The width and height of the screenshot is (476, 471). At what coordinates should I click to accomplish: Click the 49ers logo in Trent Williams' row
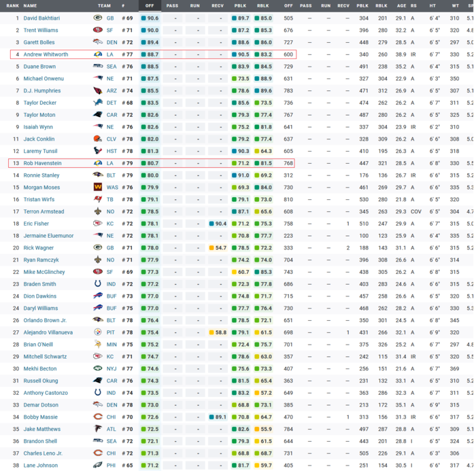pos(98,31)
